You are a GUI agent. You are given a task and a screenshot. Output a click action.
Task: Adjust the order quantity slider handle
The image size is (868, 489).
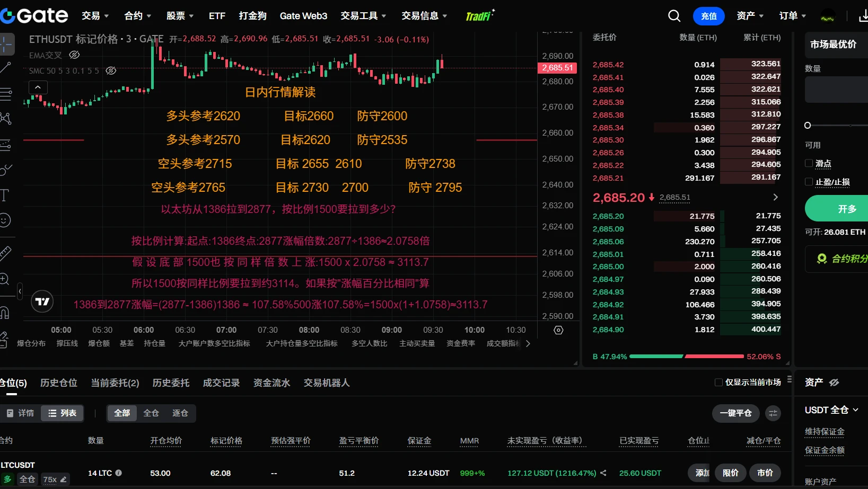(x=808, y=126)
